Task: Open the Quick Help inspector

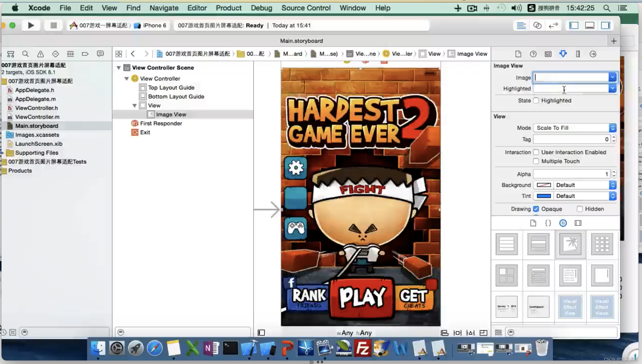Action: (533, 54)
